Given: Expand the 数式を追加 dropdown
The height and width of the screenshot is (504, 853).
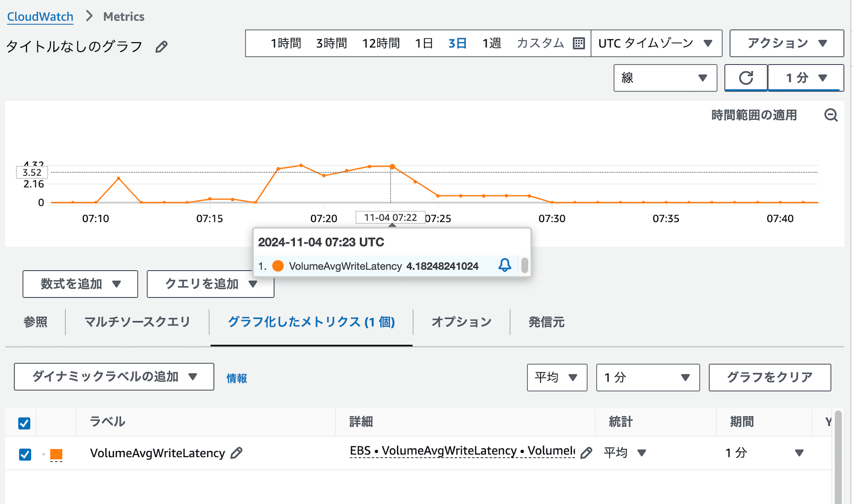Looking at the screenshot, I should click(x=80, y=284).
